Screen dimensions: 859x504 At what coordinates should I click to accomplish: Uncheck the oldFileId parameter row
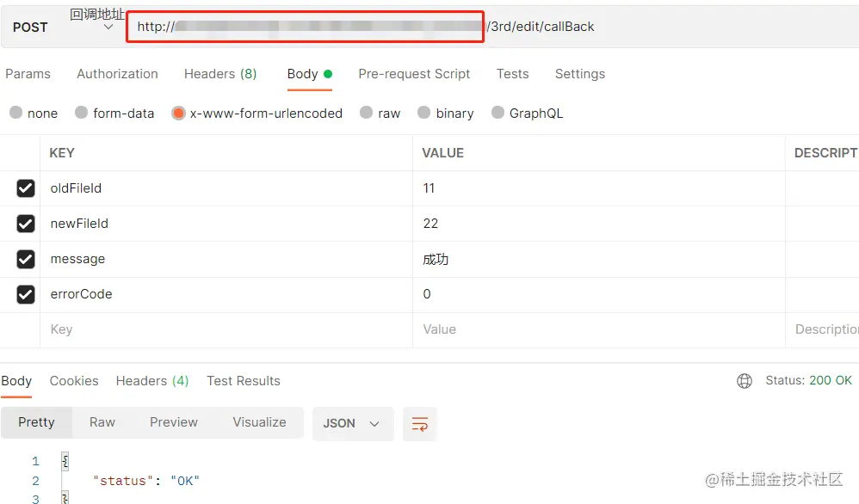(25, 188)
